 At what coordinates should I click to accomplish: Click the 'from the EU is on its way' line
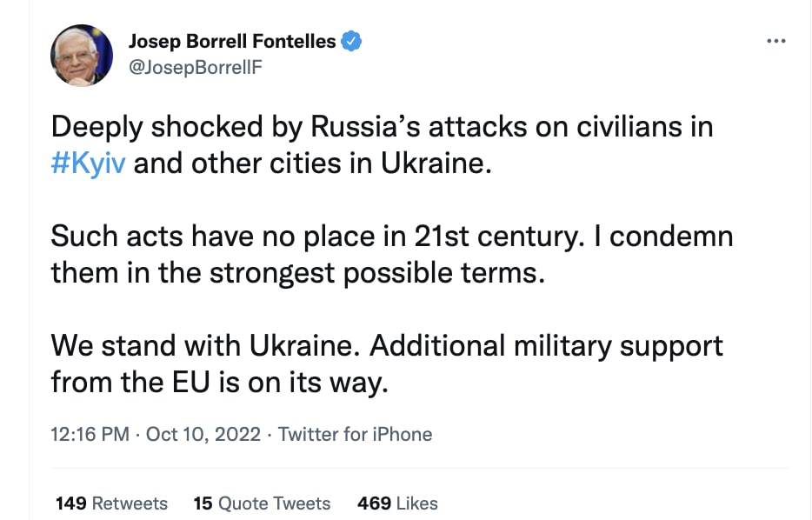click(218, 382)
